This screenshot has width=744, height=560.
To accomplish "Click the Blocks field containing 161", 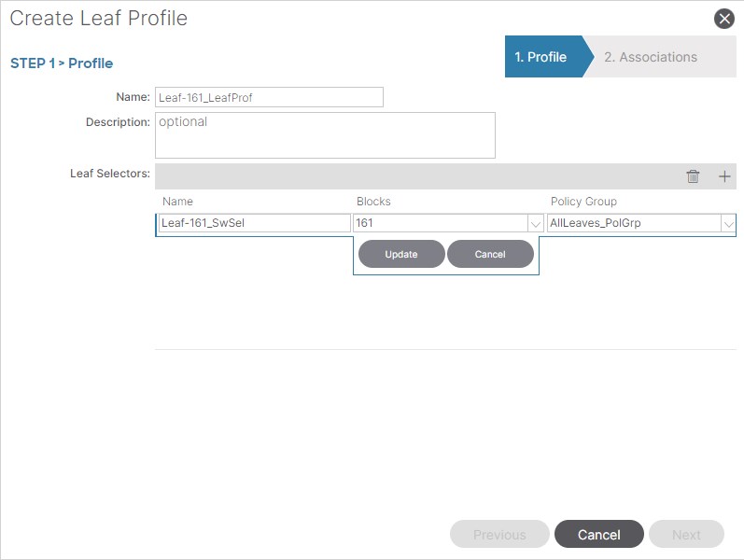I will [439, 224].
